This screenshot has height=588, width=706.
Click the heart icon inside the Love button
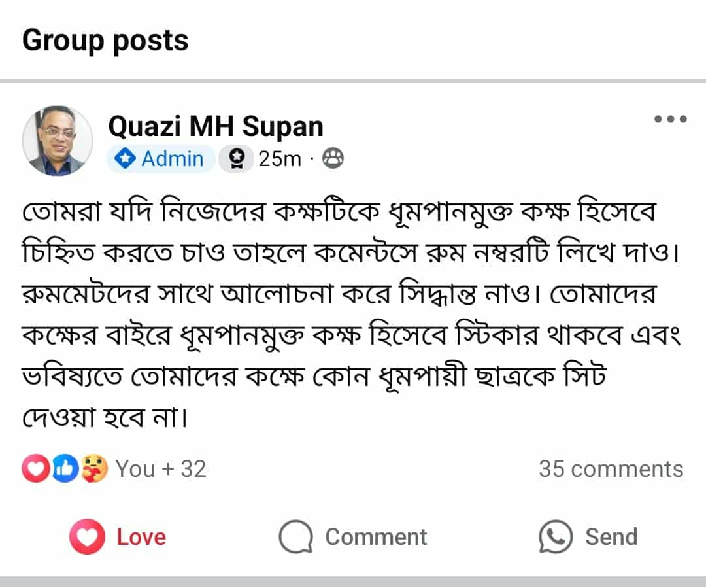tap(88, 537)
